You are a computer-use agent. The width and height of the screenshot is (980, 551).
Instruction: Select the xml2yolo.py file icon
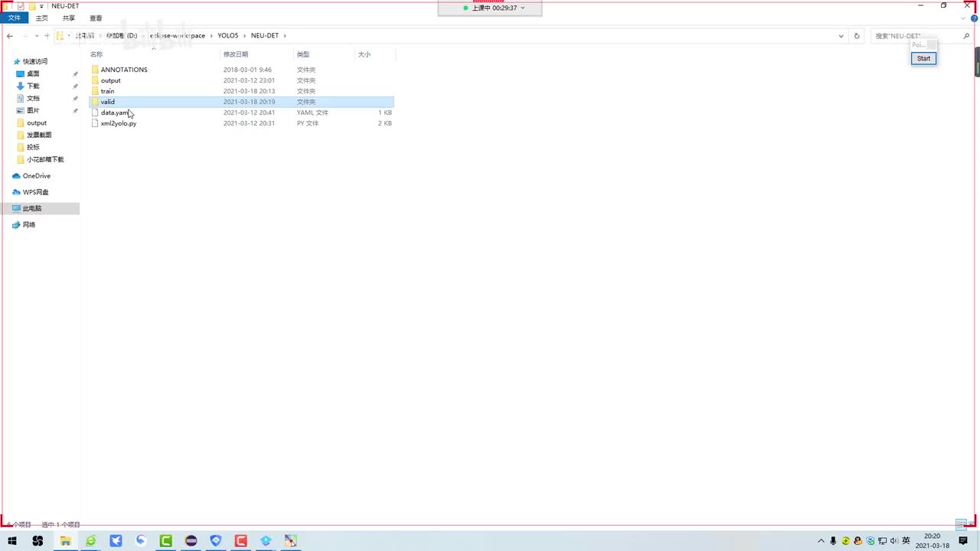pos(95,123)
